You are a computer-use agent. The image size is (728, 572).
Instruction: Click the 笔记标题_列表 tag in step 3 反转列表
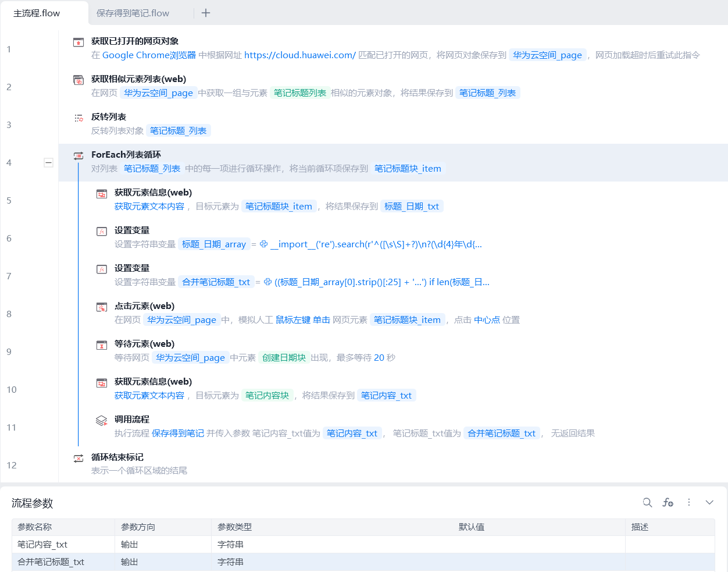(x=178, y=130)
